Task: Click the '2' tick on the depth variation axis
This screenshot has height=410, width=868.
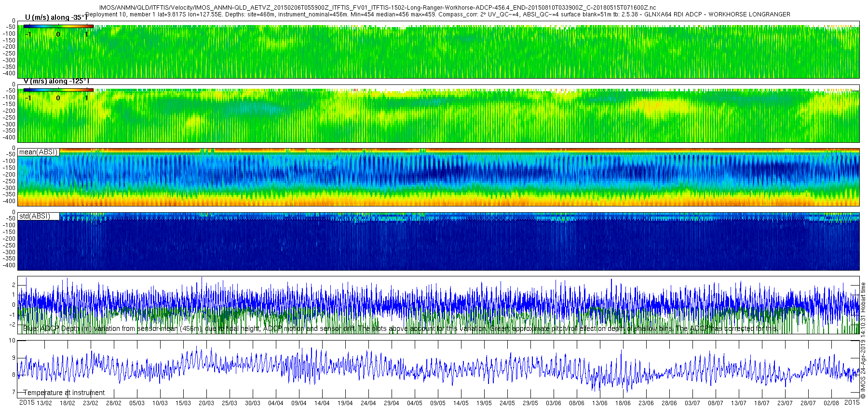Action: (14, 285)
